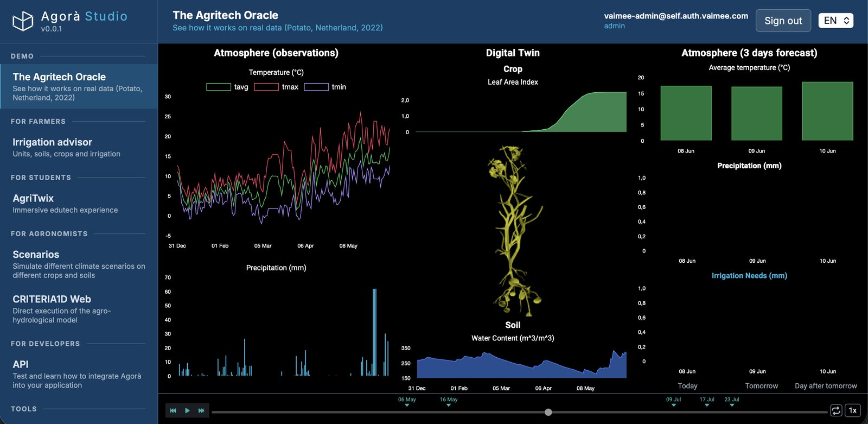Open AgriTwix edutech experience
The image size is (868, 424).
(79, 204)
